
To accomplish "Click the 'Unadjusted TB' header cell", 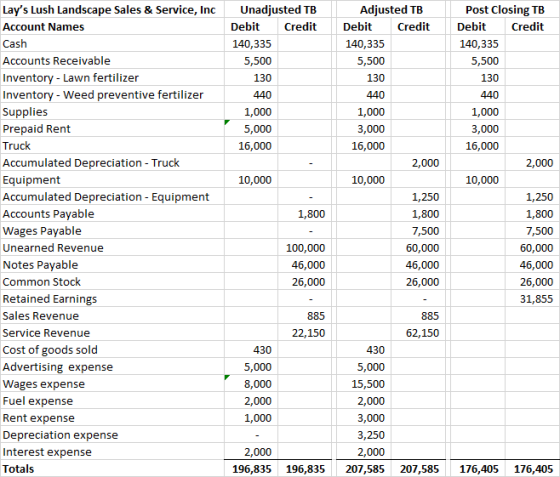I will [278, 9].
